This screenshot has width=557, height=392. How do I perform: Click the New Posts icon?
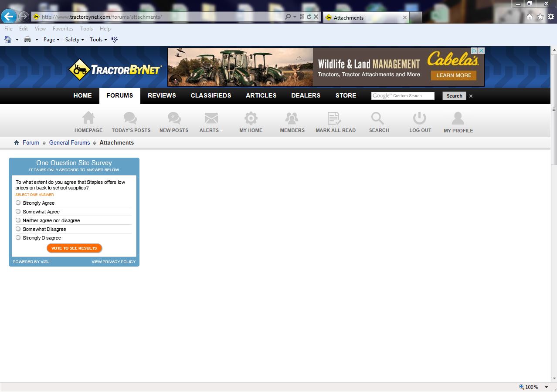click(x=174, y=118)
